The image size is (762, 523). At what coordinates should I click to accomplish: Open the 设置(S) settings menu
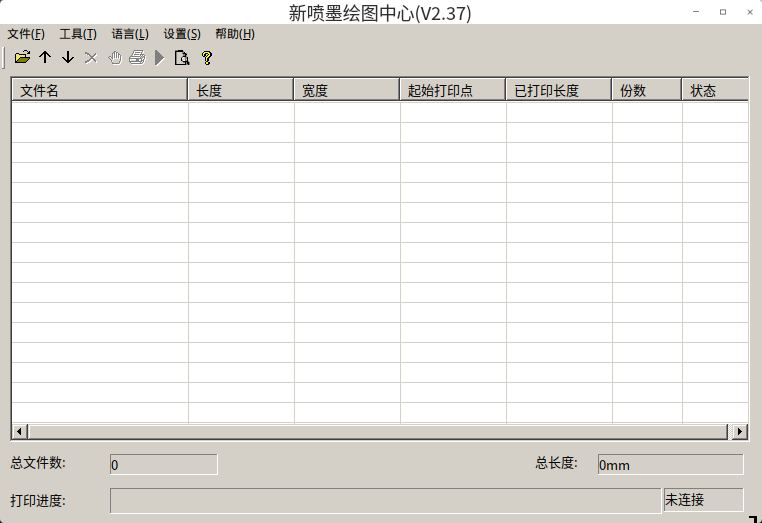point(182,34)
